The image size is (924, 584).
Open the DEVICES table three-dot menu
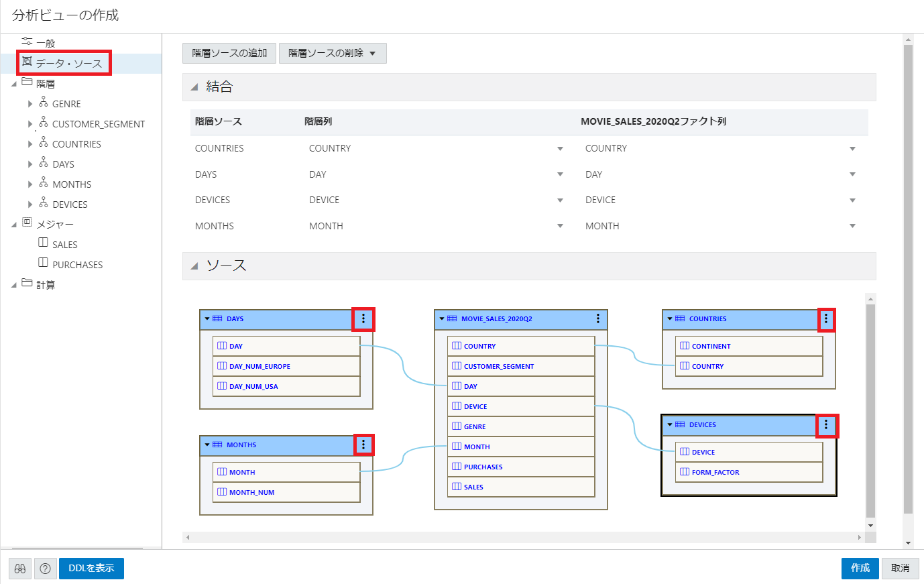coord(826,424)
